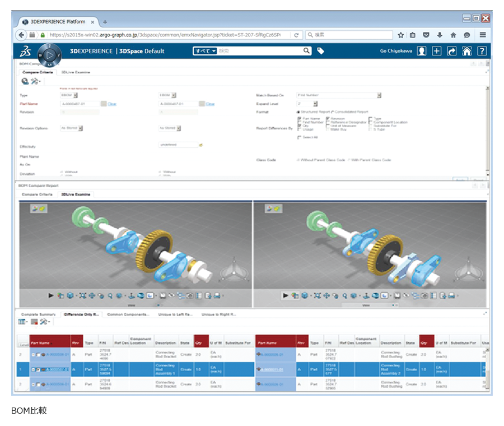Click fit-all-in icon in right viewer toolbar
This screenshot has height=426, width=504.
pyautogui.click(x=318, y=295)
